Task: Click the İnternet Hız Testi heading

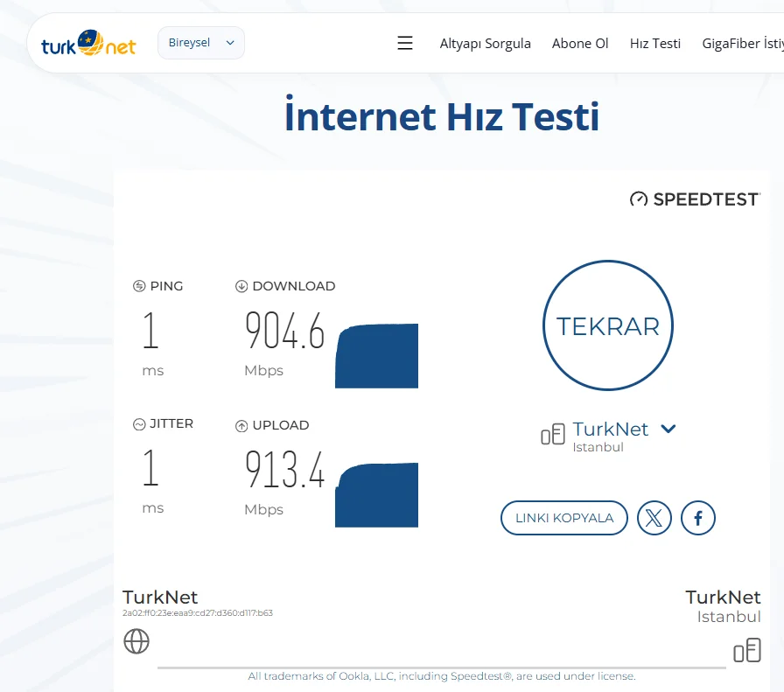Action: pyautogui.click(x=442, y=115)
